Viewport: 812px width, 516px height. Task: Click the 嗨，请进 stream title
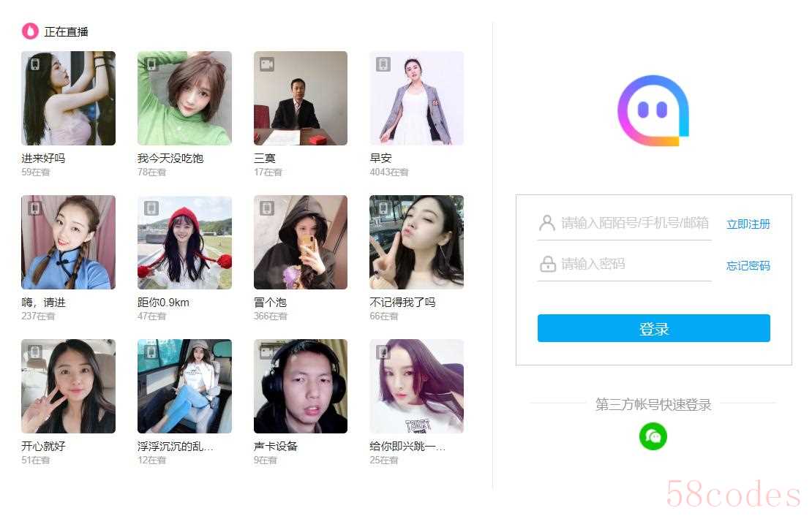pyautogui.click(x=43, y=303)
